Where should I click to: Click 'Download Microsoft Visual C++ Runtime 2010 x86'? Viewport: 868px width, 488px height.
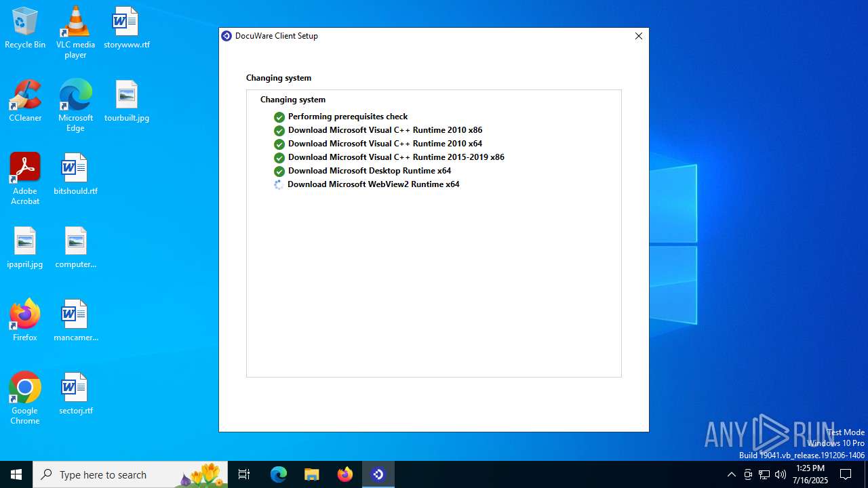point(385,130)
